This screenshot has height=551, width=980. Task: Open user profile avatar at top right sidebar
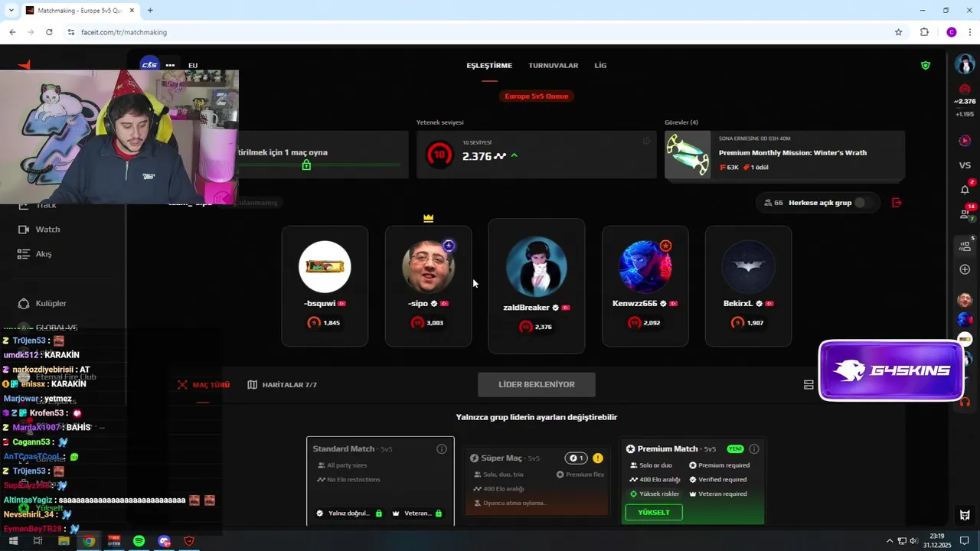pyautogui.click(x=965, y=65)
